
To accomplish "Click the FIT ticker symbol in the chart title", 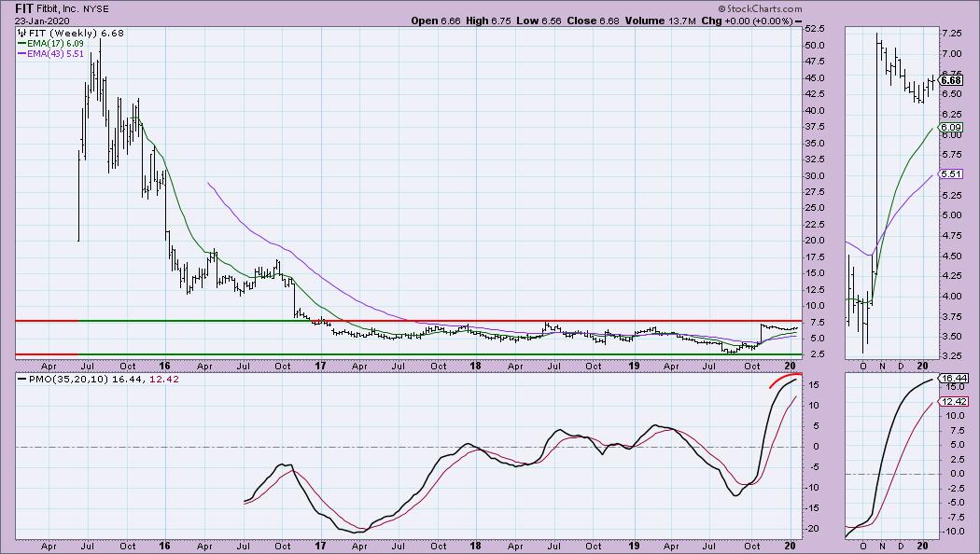I will tap(23, 8).
